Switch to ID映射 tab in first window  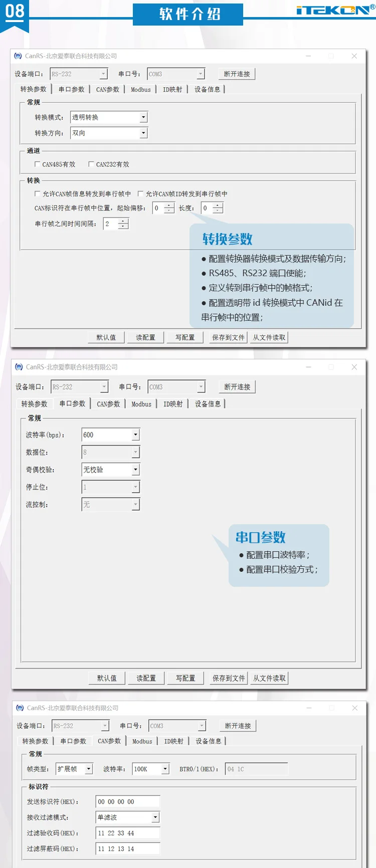tap(172, 90)
